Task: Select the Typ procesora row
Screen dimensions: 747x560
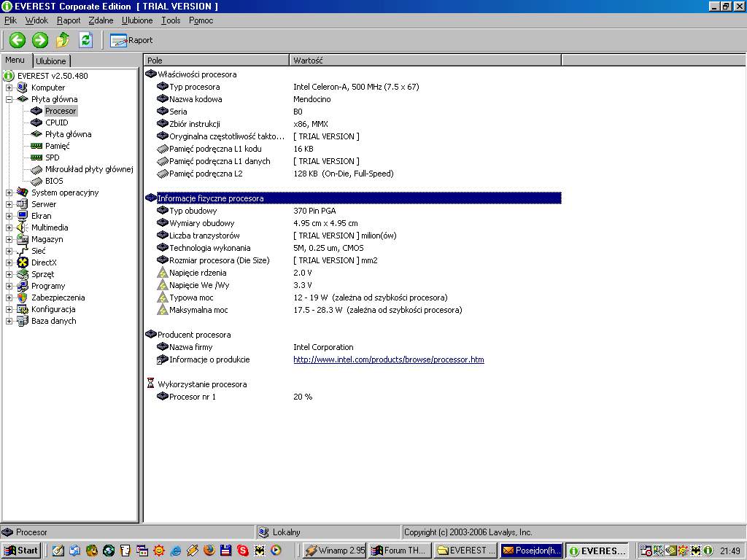Action: coord(353,87)
